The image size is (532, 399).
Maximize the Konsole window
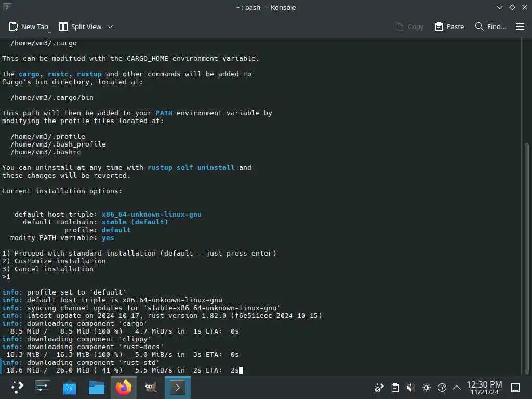[512, 7]
